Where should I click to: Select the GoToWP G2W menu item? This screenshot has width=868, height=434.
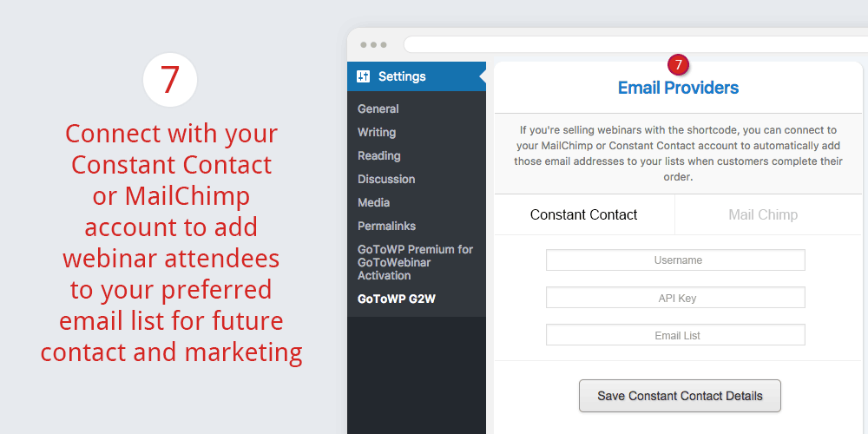click(x=397, y=299)
